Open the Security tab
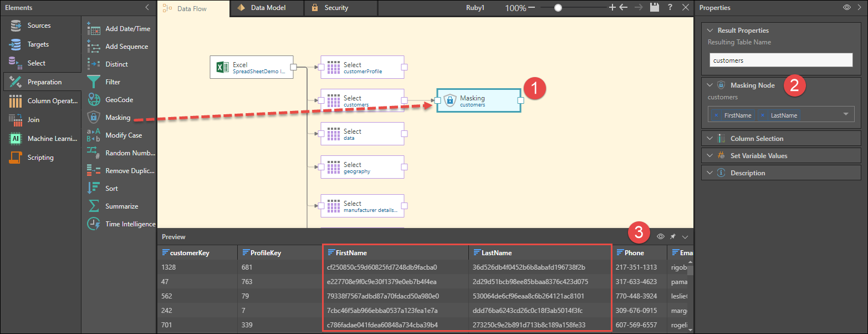The height and width of the screenshot is (334, 868). point(336,8)
